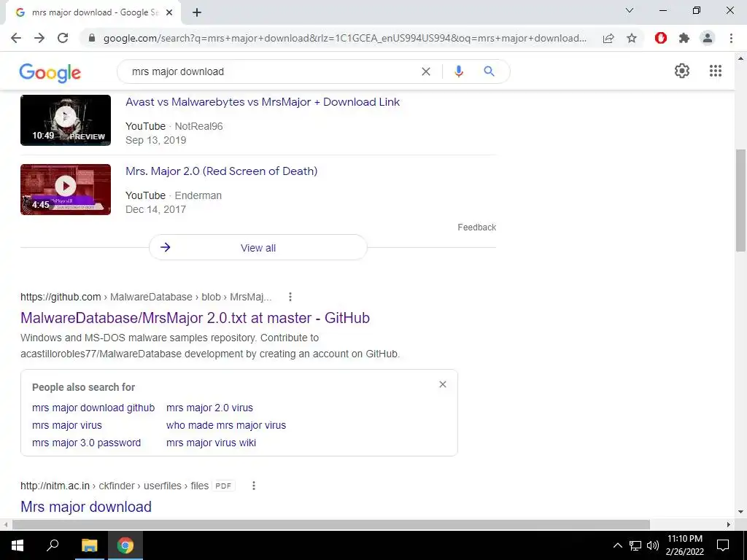The width and height of the screenshot is (747, 560).
Task: Open MalwareDatabase/MrsMajor 2.0.txt GitHub result
Action: tap(196, 318)
